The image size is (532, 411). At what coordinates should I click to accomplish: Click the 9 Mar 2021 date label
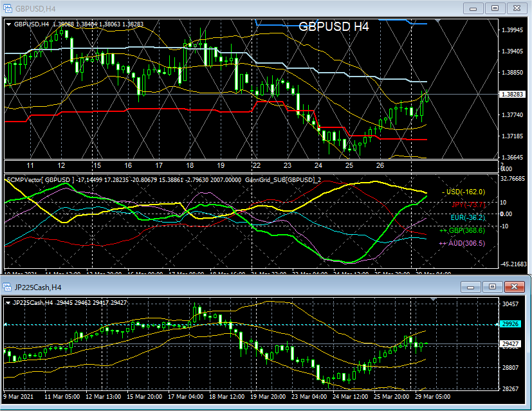click(18, 396)
